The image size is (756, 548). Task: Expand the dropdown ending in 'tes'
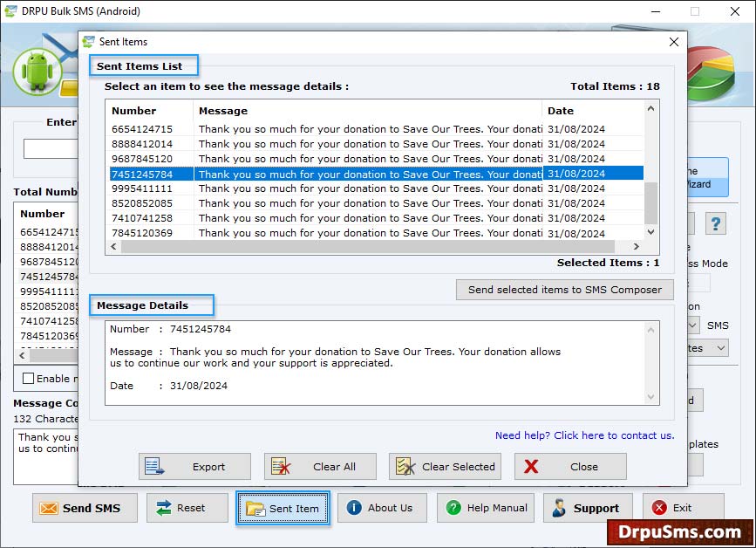pos(707,348)
